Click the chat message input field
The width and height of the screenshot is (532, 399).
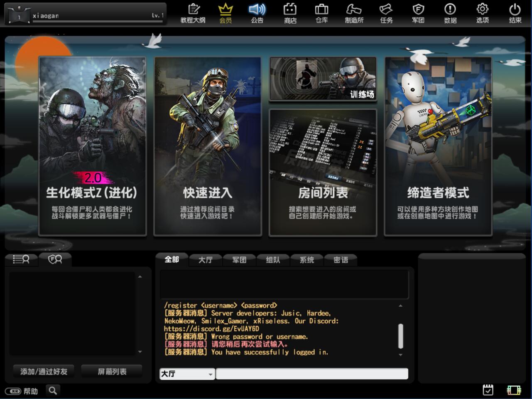click(311, 374)
